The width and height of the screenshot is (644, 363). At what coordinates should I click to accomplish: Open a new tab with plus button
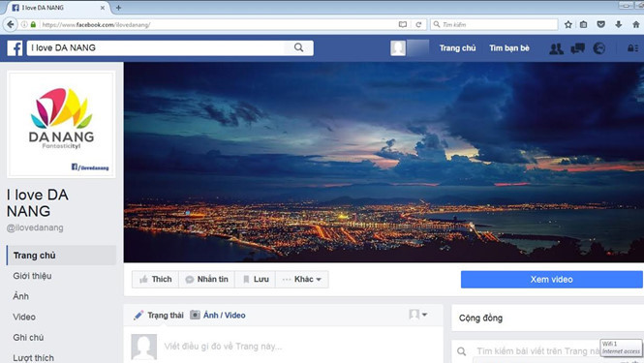point(118,8)
